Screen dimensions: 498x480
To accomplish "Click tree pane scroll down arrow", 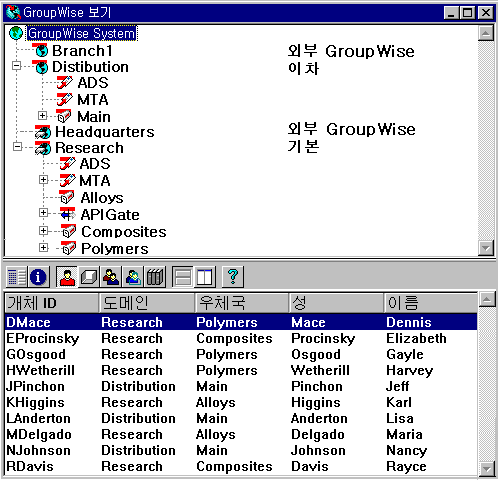I will point(486,248).
